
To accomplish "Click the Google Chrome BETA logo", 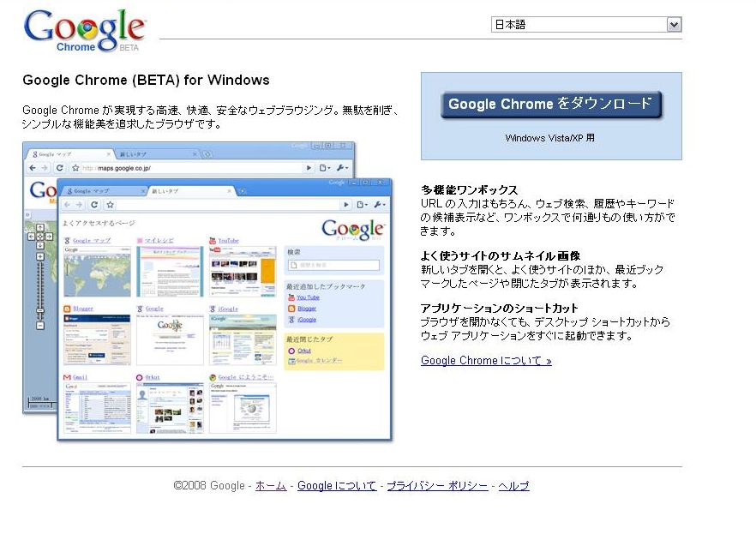I will coord(84,31).
